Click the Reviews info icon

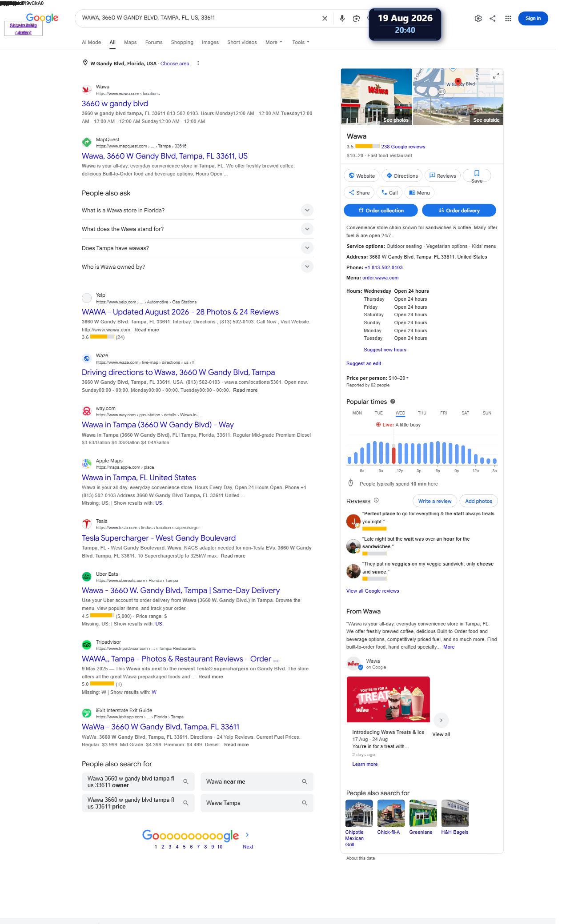point(376,501)
